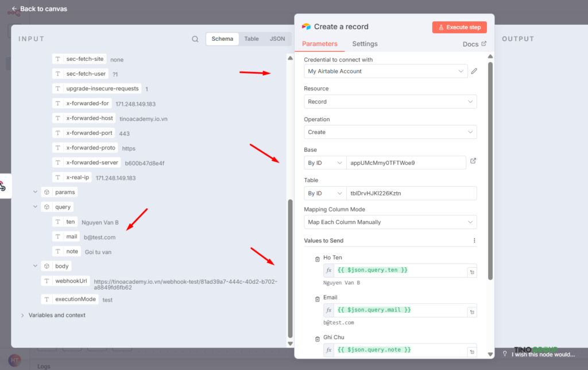This screenshot has width=588, height=370.
Task: Open the Operation dropdown
Action: tap(390, 132)
